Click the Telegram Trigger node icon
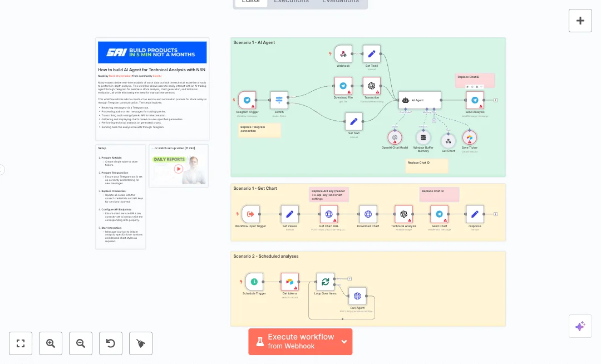The image size is (601, 364). pyautogui.click(x=247, y=101)
